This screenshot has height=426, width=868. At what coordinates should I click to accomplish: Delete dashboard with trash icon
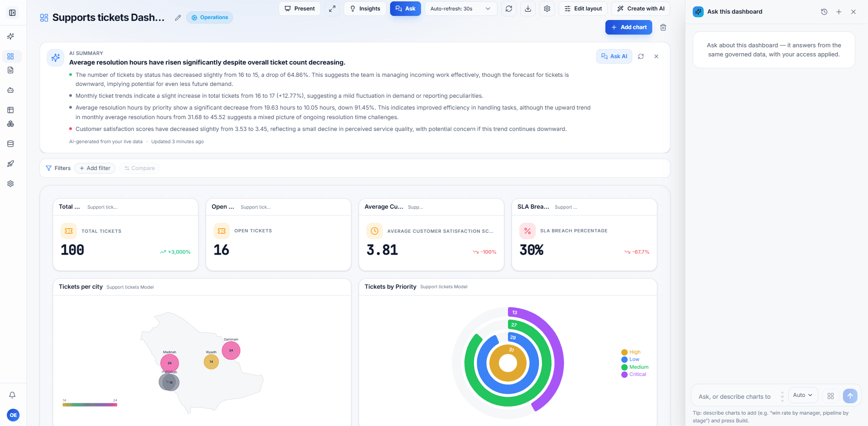pyautogui.click(x=663, y=27)
